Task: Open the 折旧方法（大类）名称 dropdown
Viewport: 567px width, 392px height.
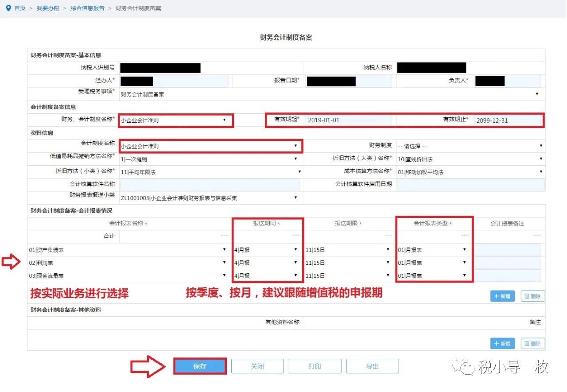Action: coord(470,159)
